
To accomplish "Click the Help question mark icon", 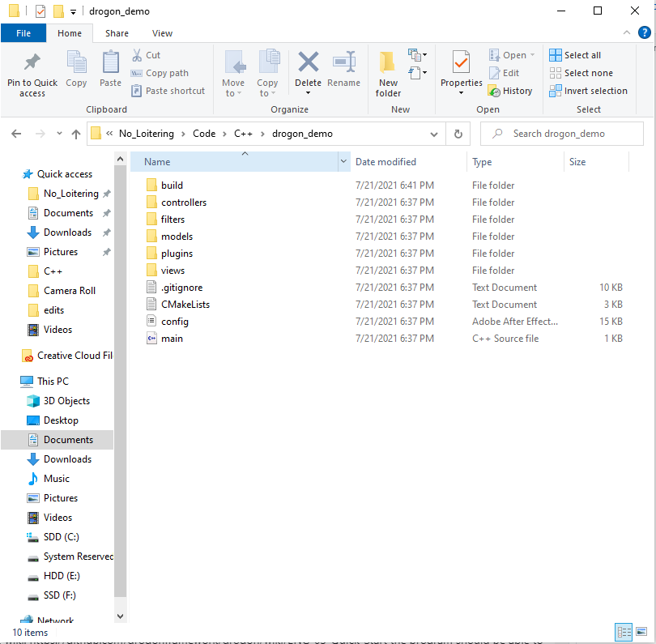I will tap(645, 32).
